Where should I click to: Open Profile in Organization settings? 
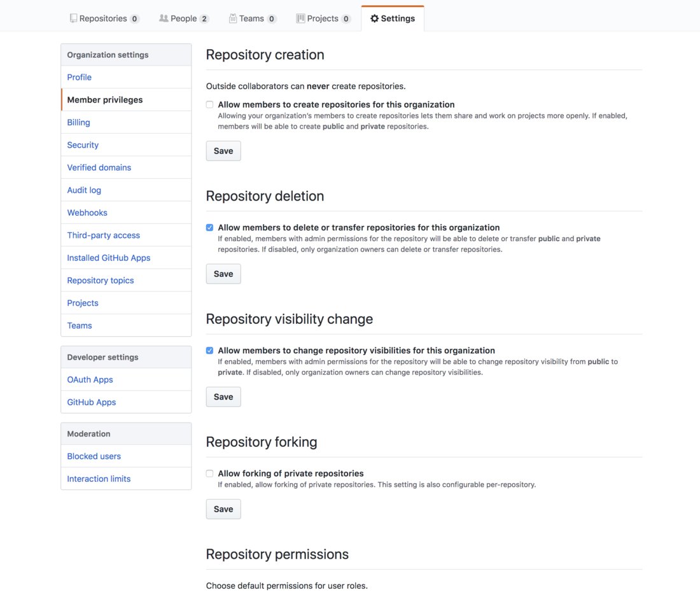tap(126, 77)
